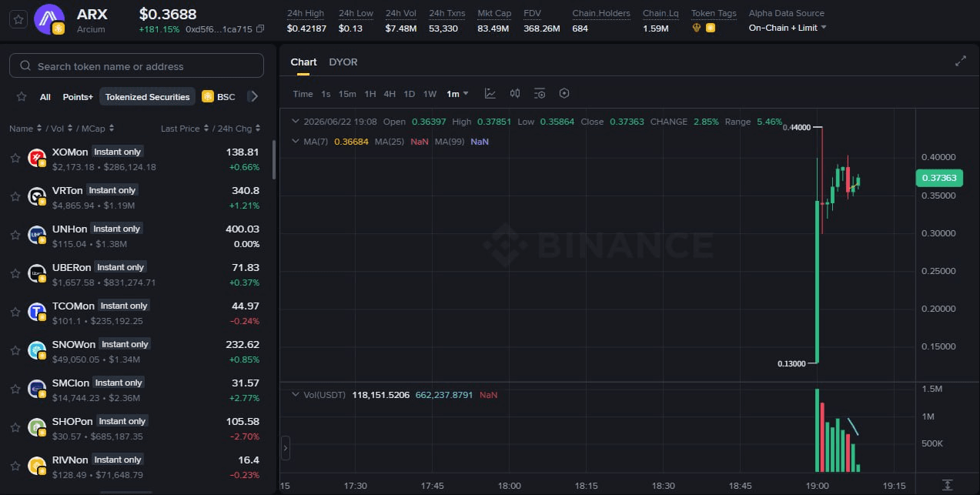This screenshot has height=495, width=980.
Task: Open the SMCIon token logo
Action: click(x=37, y=389)
